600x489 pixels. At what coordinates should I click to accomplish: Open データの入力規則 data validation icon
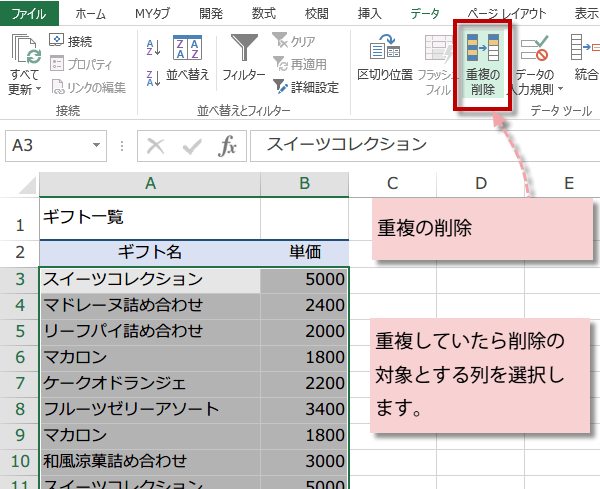(x=534, y=48)
